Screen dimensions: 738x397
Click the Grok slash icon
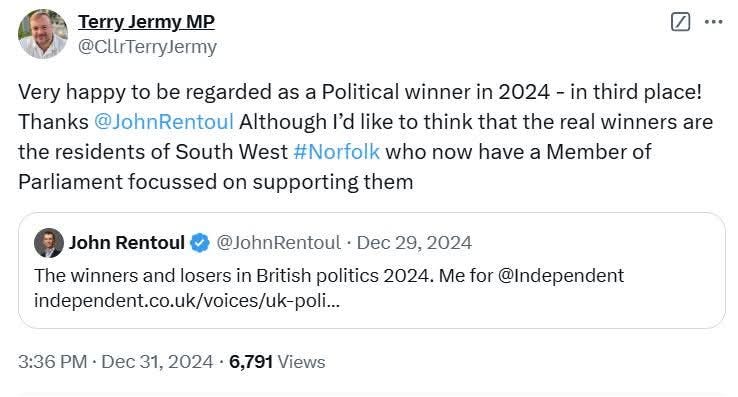click(680, 22)
